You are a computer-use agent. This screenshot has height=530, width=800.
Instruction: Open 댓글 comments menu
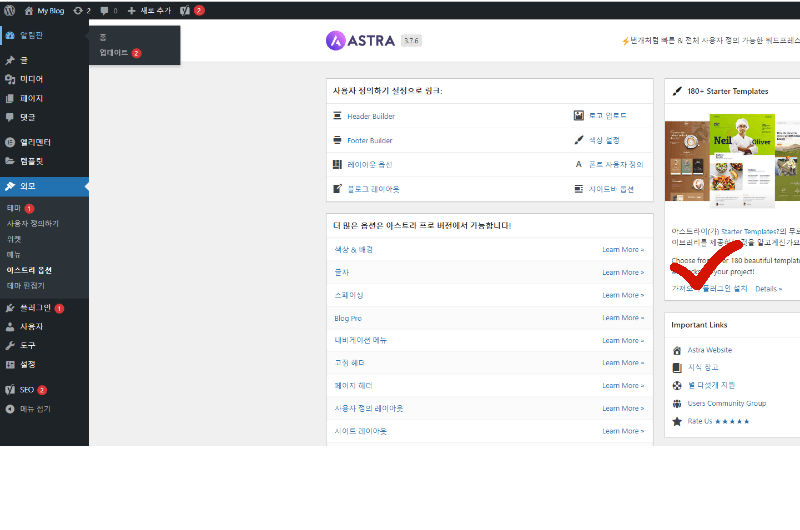tap(44, 117)
